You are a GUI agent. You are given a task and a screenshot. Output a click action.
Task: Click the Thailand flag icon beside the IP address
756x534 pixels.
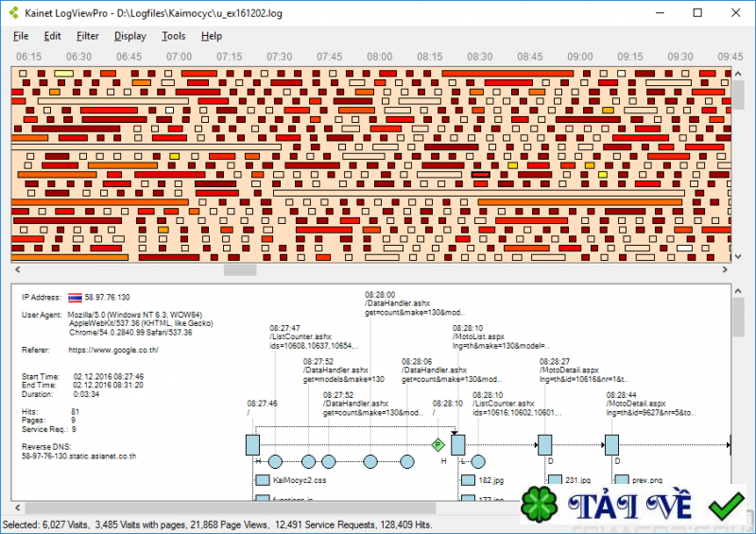pyautogui.click(x=75, y=298)
